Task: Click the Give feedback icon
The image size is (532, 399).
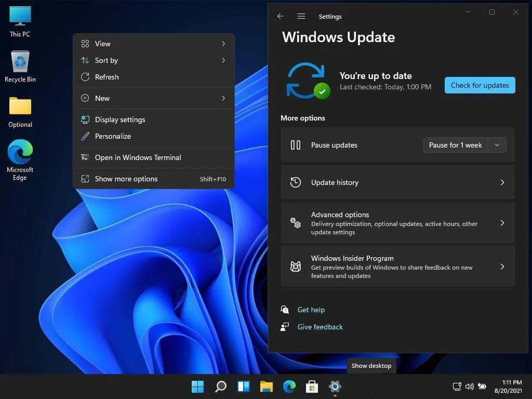Action: coord(285,327)
